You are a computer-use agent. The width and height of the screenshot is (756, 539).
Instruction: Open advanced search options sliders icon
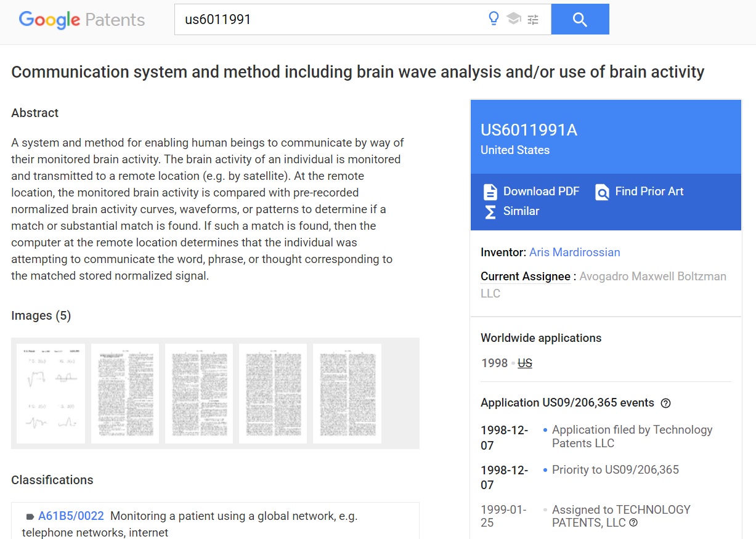533,20
